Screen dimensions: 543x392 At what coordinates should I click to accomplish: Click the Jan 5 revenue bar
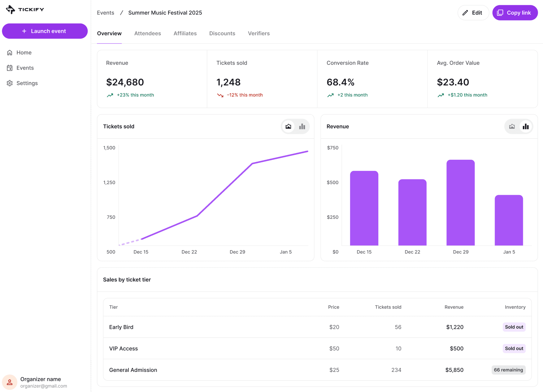(x=509, y=220)
